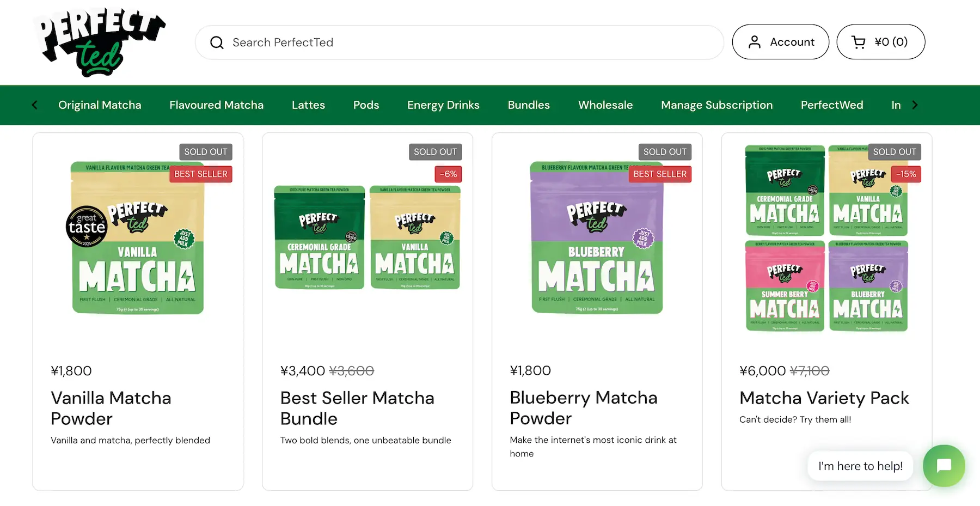
Task: Open the PerfectWed page
Action: [832, 105]
